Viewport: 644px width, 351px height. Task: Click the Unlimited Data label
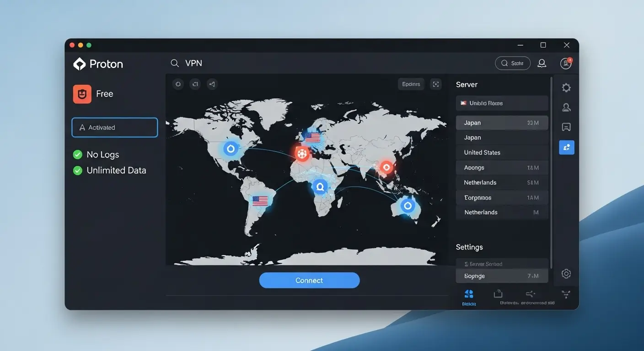[x=117, y=170]
